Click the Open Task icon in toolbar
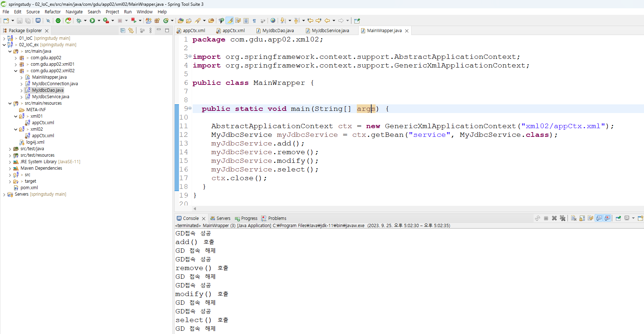The height and width of the screenshot is (334, 644). pos(189,21)
